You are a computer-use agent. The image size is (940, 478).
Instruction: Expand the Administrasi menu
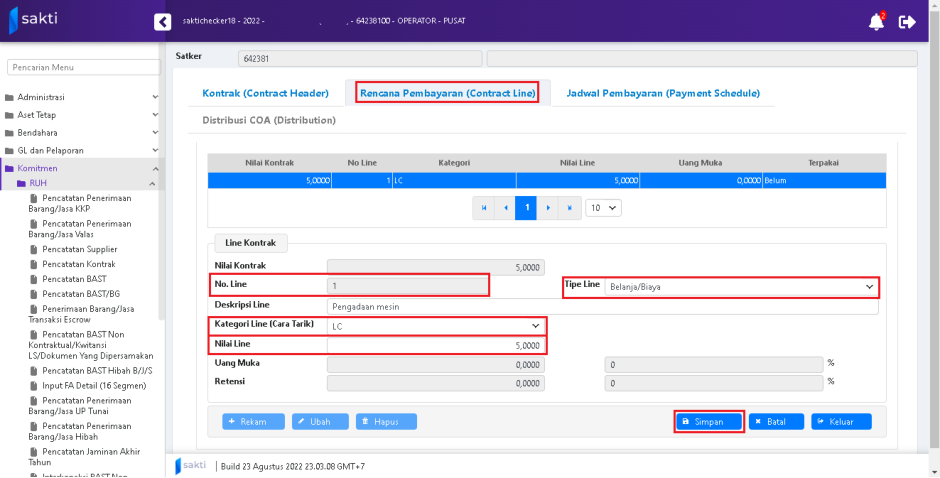(80, 97)
